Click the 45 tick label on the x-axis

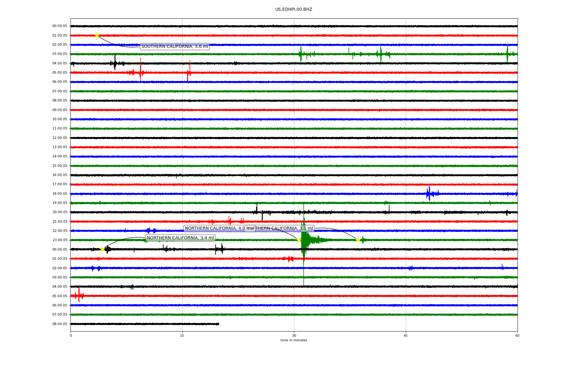[406, 335]
